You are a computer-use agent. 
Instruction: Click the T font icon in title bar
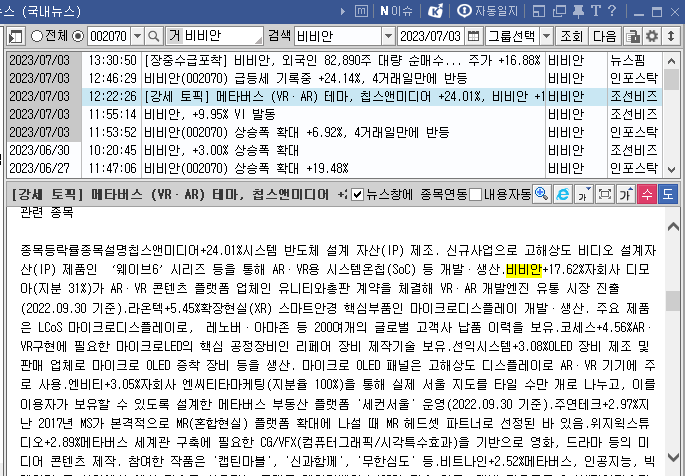tap(596, 11)
